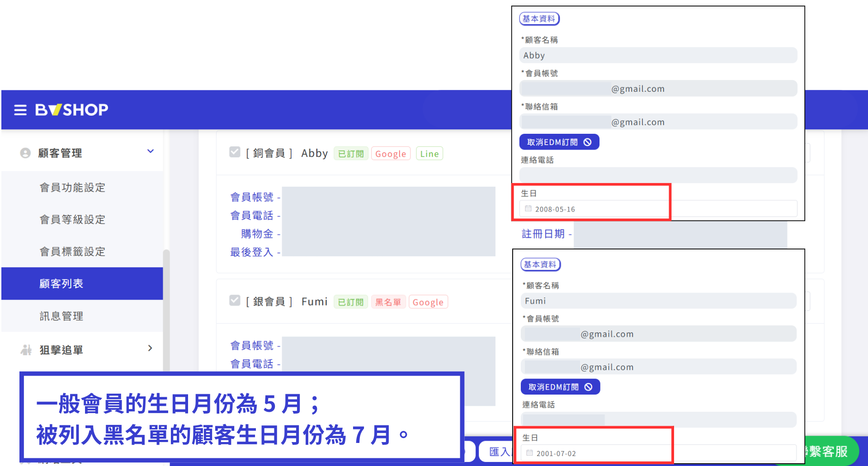
Task: Click Fumi's 連絡電話 input field
Action: click(x=659, y=419)
